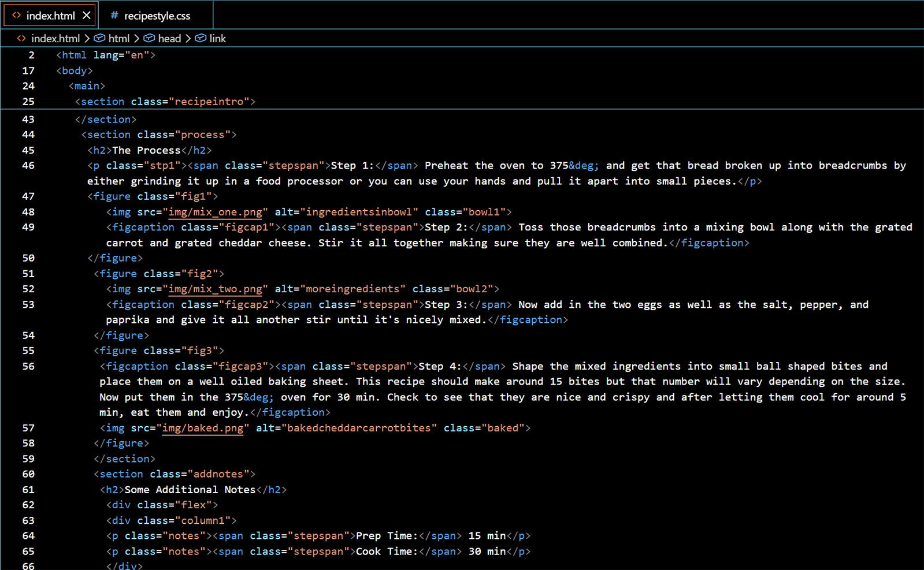Select the link breadcrumb segment

[217, 39]
